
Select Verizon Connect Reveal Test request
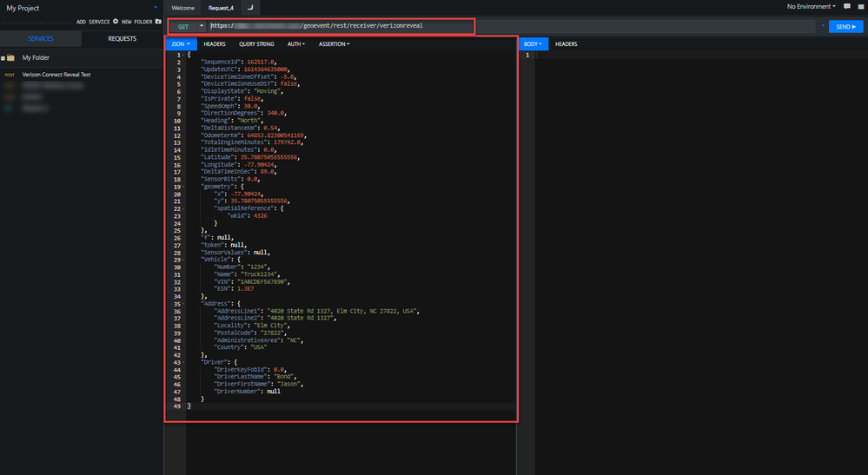tap(56, 75)
